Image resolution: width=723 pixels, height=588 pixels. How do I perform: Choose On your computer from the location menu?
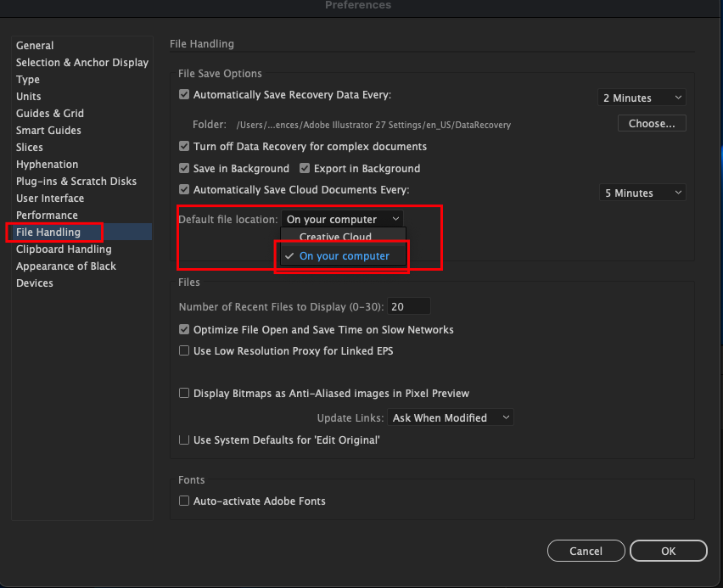[343, 255]
